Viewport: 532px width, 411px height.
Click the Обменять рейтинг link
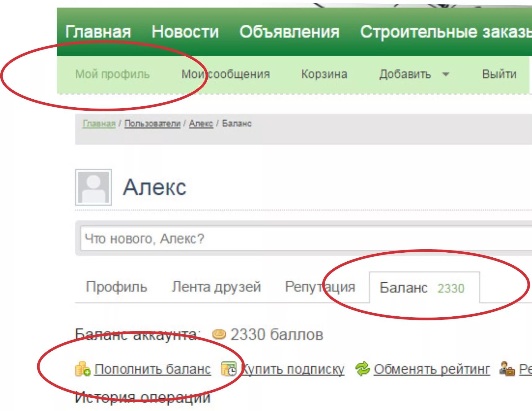click(x=432, y=369)
